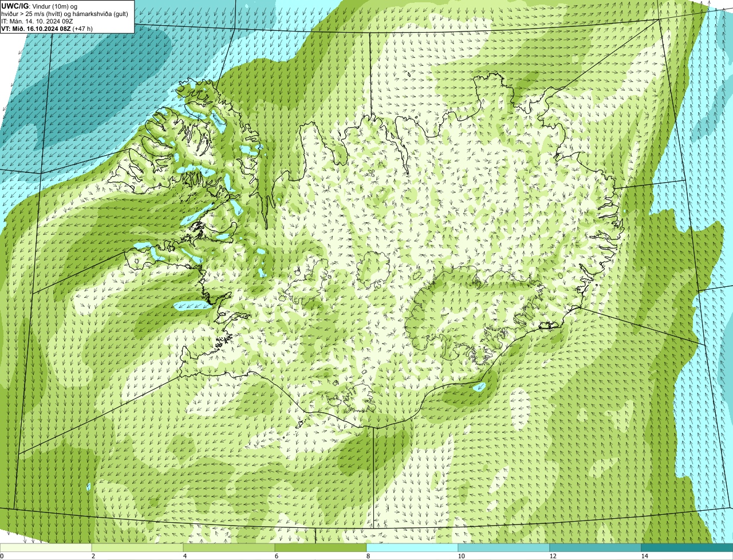Click the legend scale label '6'
733x560 pixels.
point(276,556)
